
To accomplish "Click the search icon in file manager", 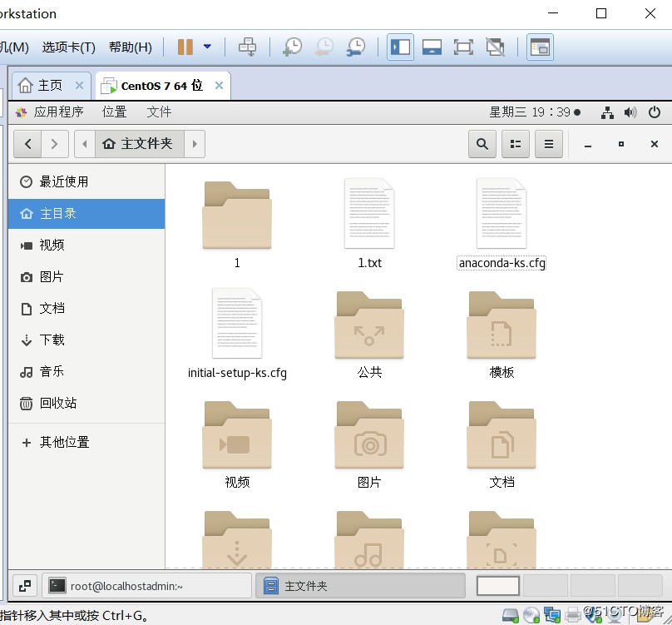I will (482, 144).
